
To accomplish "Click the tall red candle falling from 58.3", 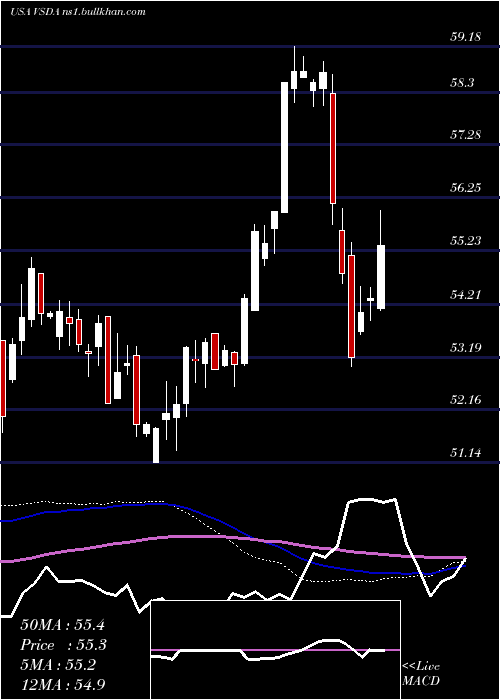I will pyautogui.click(x=333, y=149).
